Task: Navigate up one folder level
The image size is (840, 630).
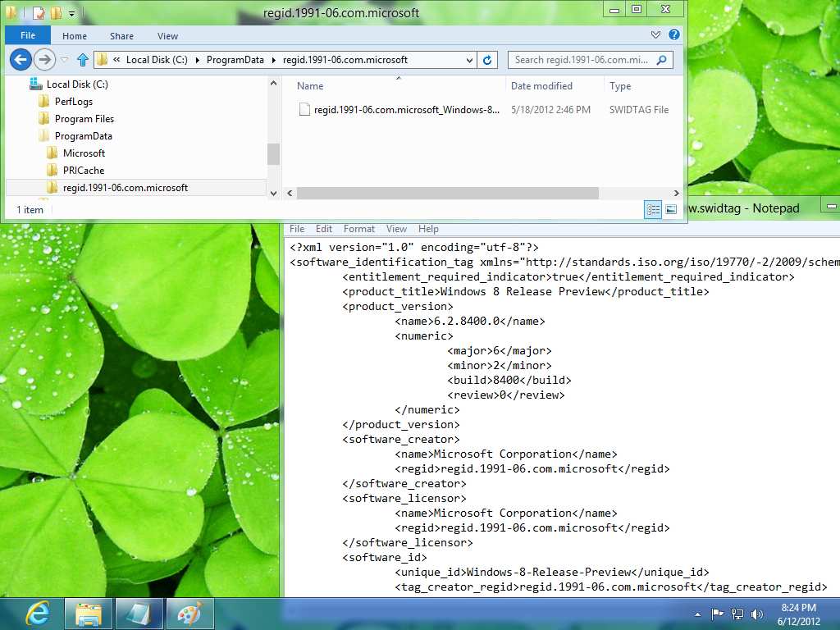Action: (x=83, y=59)
